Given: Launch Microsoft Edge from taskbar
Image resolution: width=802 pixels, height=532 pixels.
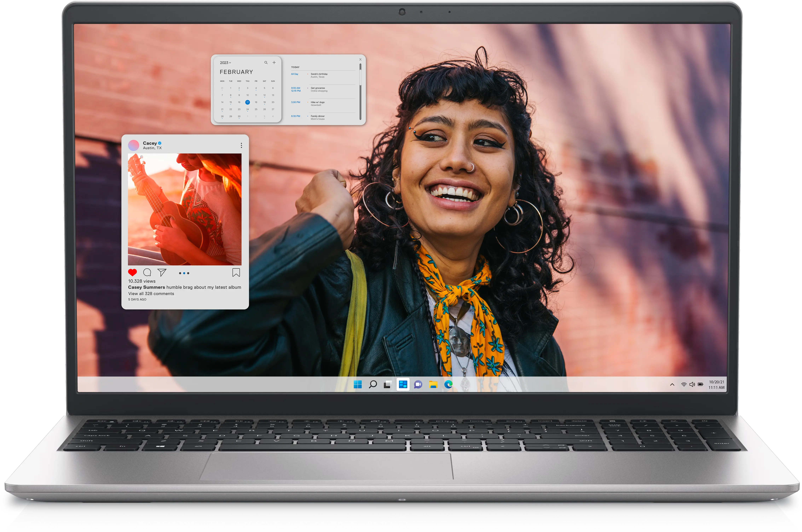Looking at the screenshot, I should point(448,384).
